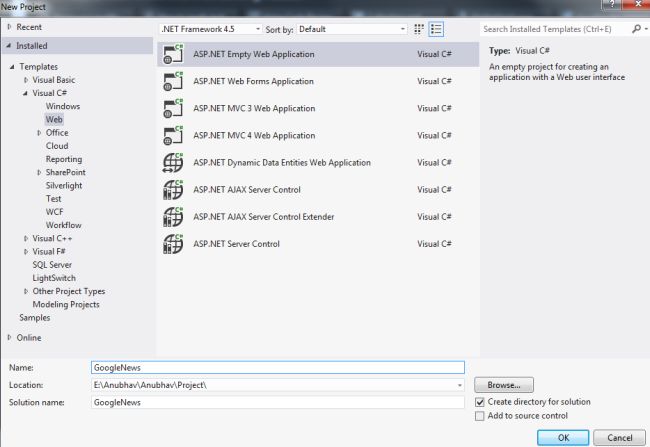Click the Cancel button

[619, 438]
